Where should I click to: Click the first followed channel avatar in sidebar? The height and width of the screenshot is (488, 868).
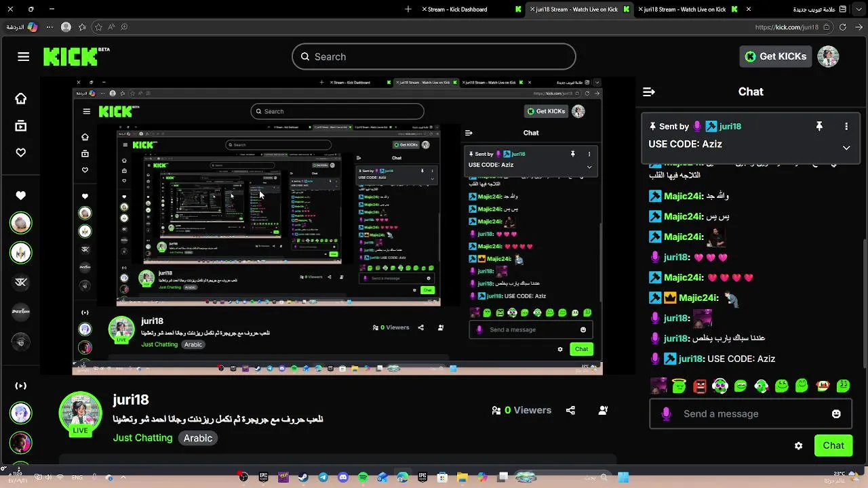click(21, 223)
